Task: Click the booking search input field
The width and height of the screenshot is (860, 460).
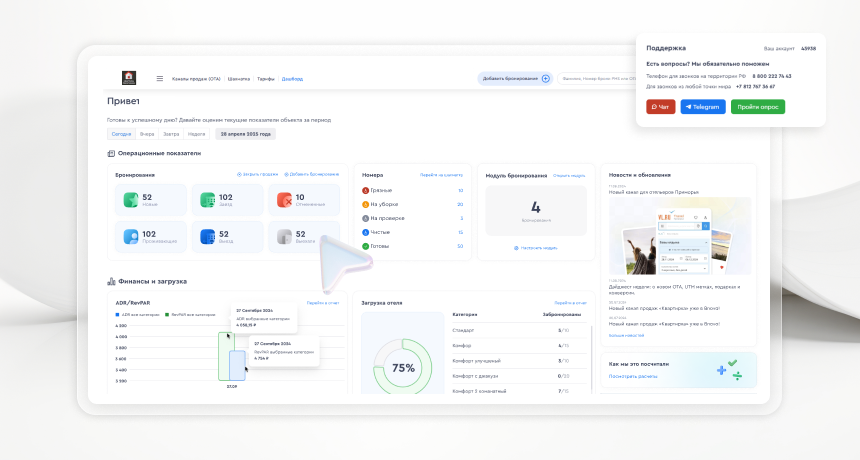Action: pos(597,78)
